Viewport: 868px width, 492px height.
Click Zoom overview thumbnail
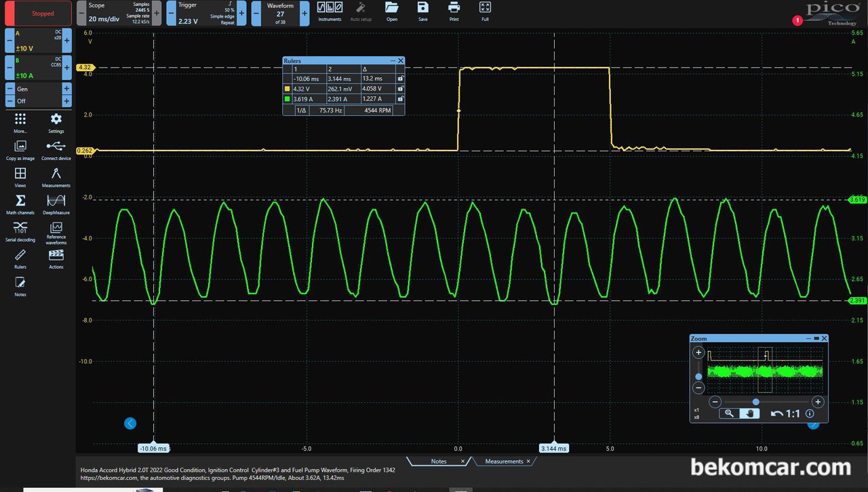coord(764,371)
